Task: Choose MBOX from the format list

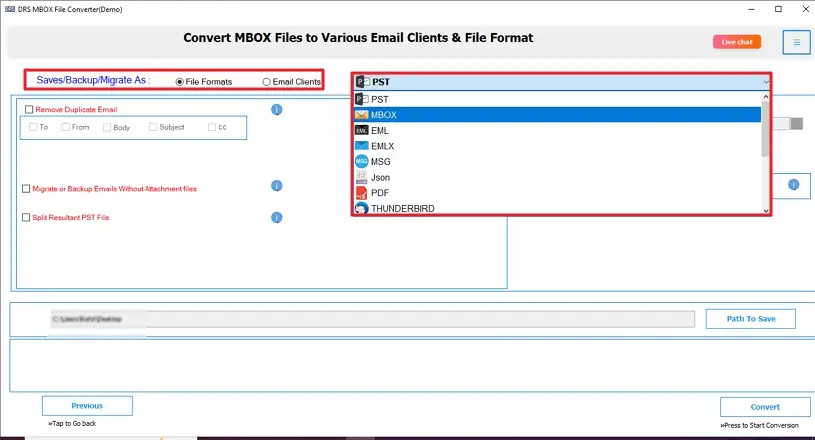Action: [558, 115]
